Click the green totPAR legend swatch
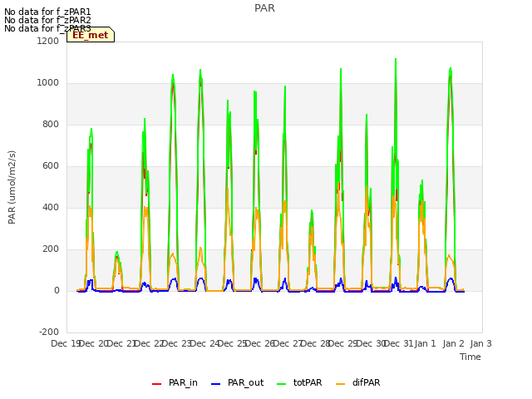 tap(281, 384)
